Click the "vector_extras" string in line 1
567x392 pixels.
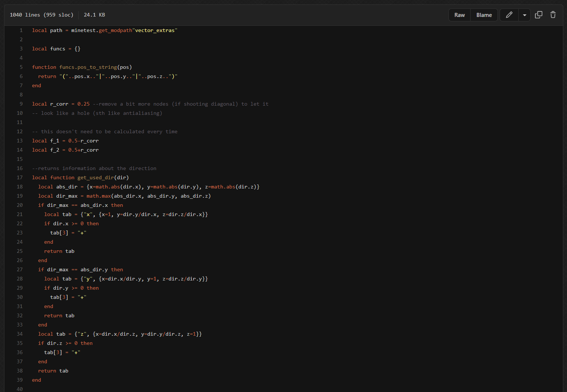(x=155, y=30)
